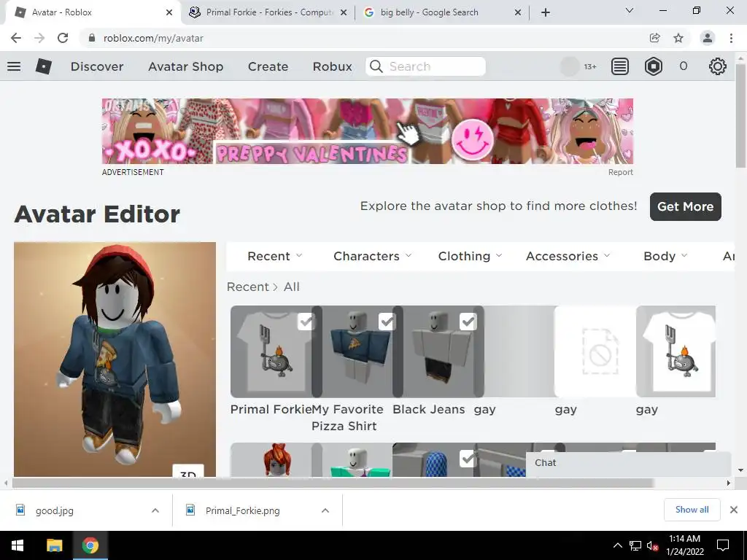Click the search magnifier icon
Viewport: 747px width, 560px height.
[x=376, y=66]
